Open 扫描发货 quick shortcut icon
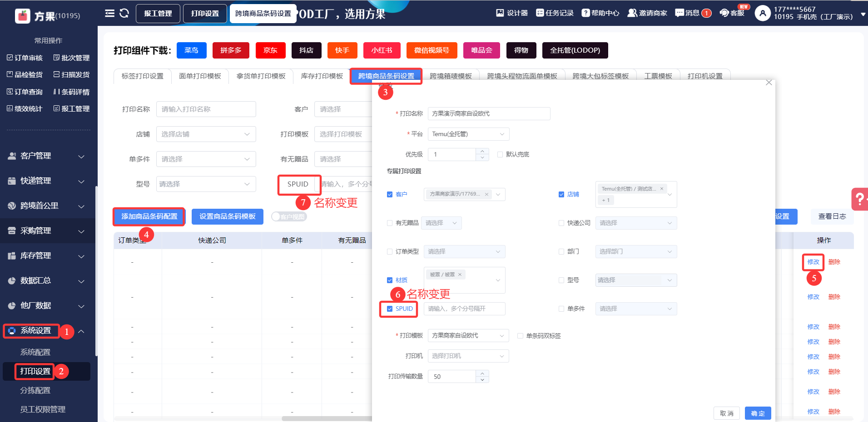This screenshot has height=422, width=868. click(x=56, y=74)
